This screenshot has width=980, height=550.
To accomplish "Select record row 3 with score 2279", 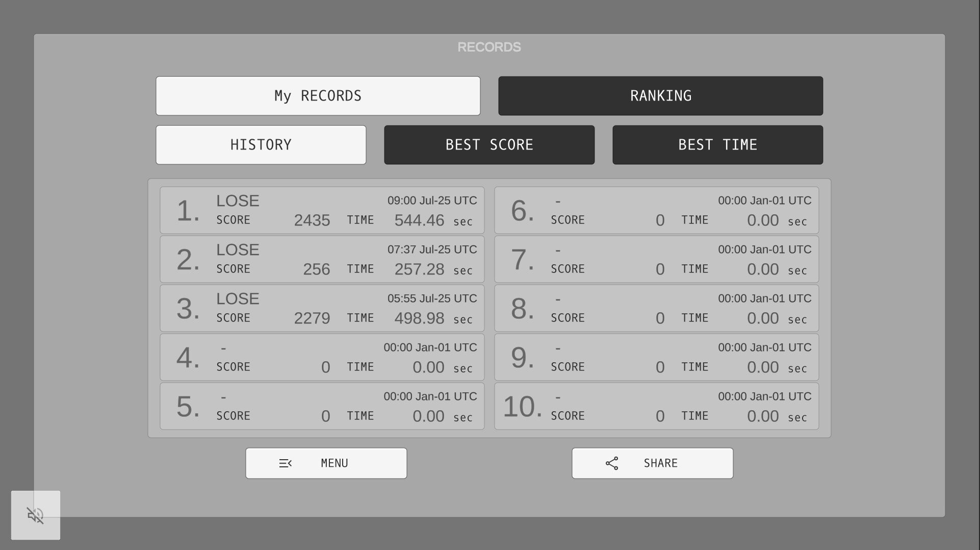I will click(322, 308).
